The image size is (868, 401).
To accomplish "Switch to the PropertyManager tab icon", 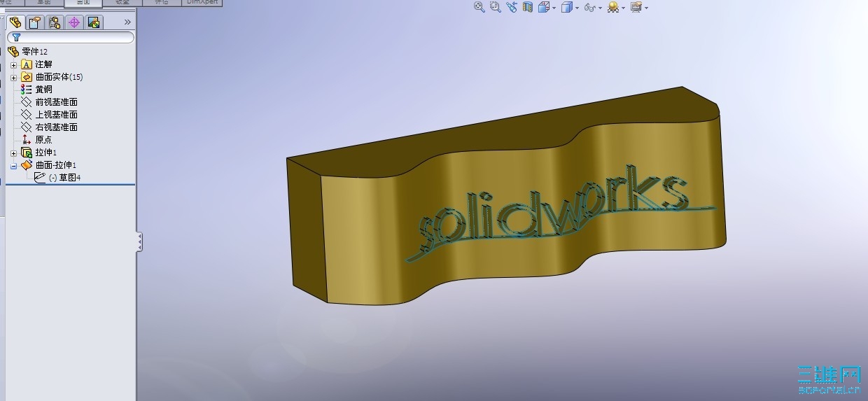I will click(35, 22).
